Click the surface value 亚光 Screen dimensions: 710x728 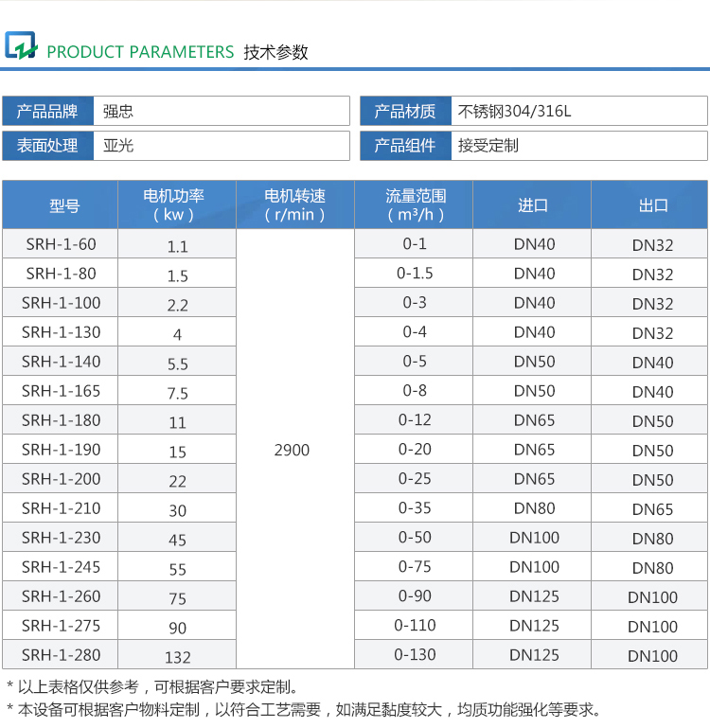[118, 146]
